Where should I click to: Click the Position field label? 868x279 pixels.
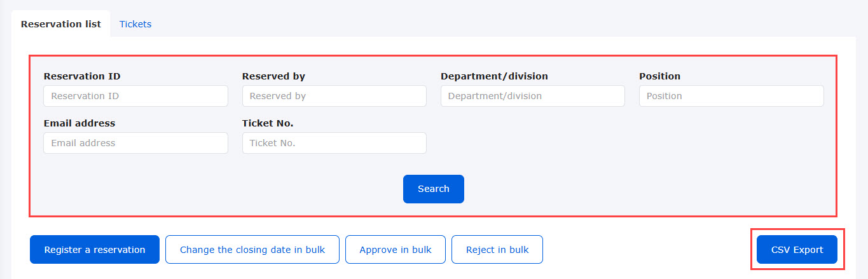click(x=659, y=76)
